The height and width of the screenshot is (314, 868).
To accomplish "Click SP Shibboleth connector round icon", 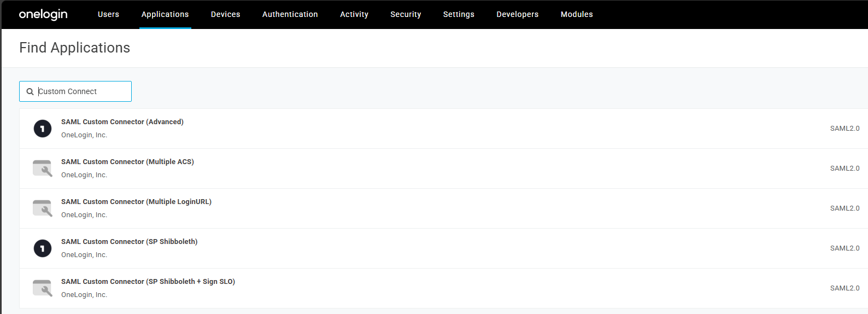I will coord(43,248).
